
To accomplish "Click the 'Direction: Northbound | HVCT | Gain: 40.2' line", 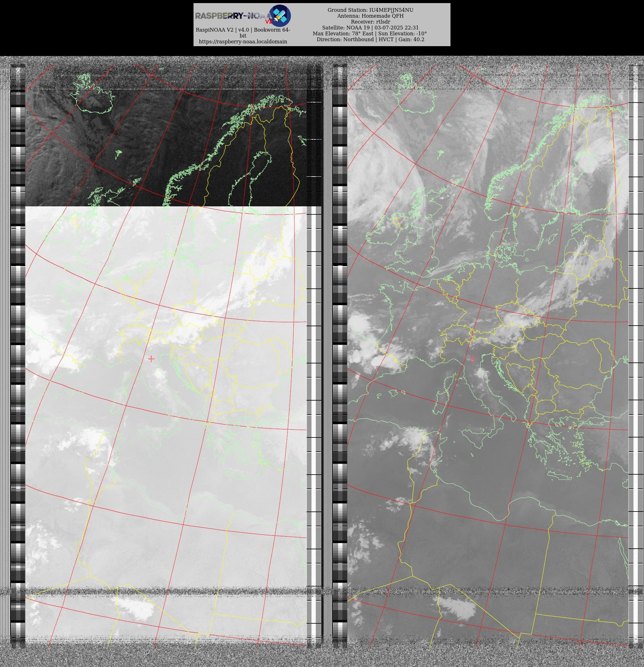I will click(x=370, y=39).
